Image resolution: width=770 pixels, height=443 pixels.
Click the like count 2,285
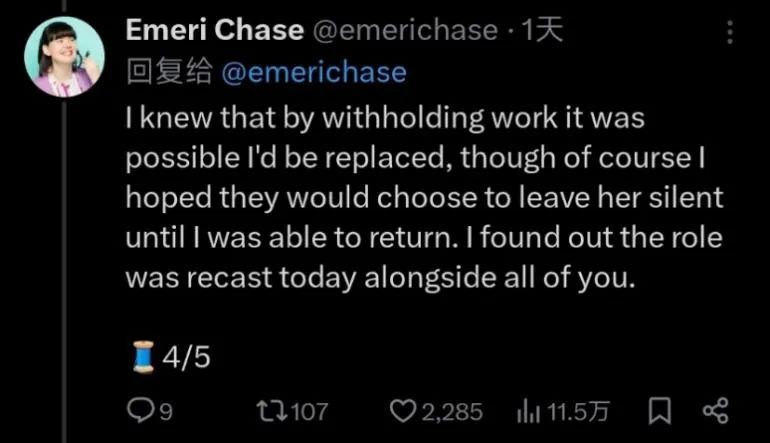pos(452,409)
